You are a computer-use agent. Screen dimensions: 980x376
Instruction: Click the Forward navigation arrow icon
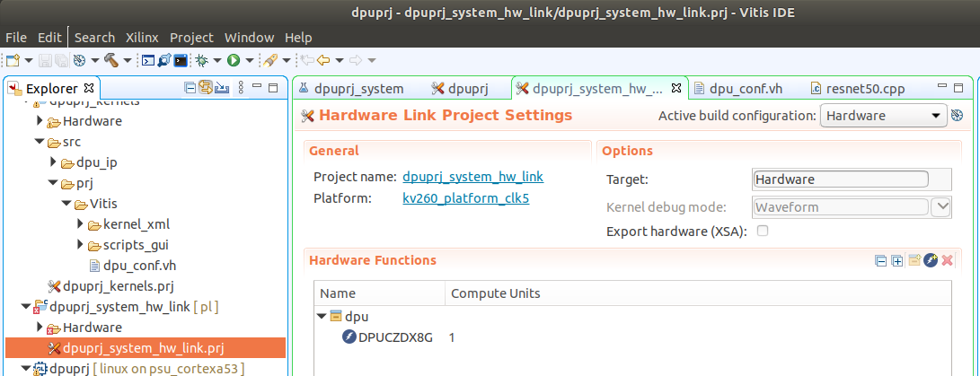click(356, 61)
